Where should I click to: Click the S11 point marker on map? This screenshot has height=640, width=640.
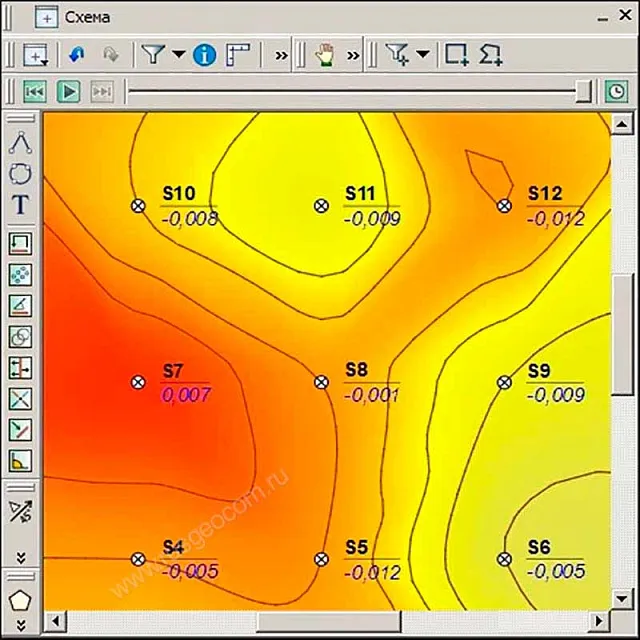321,205
